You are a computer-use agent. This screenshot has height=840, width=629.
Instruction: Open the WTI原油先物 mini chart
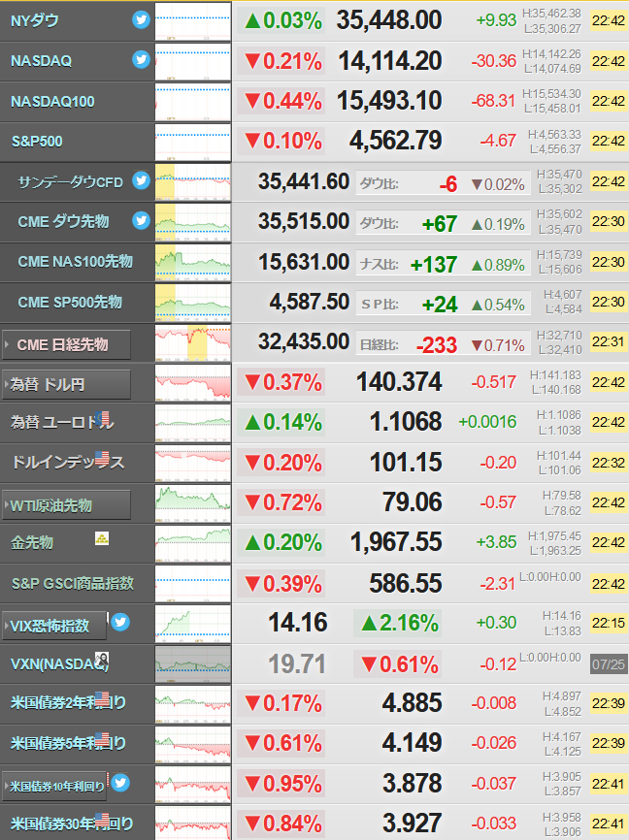pos(193,503)
